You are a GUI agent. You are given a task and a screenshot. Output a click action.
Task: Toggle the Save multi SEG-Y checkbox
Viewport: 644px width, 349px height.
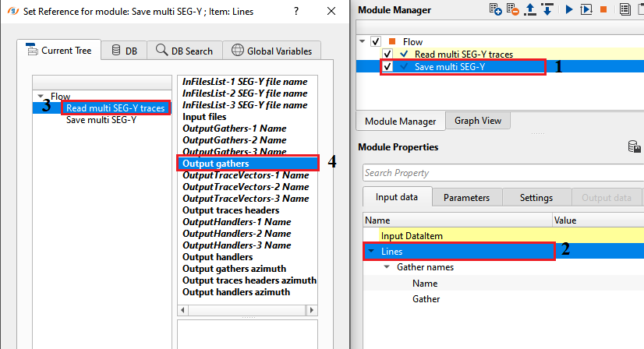pos(387,67)
